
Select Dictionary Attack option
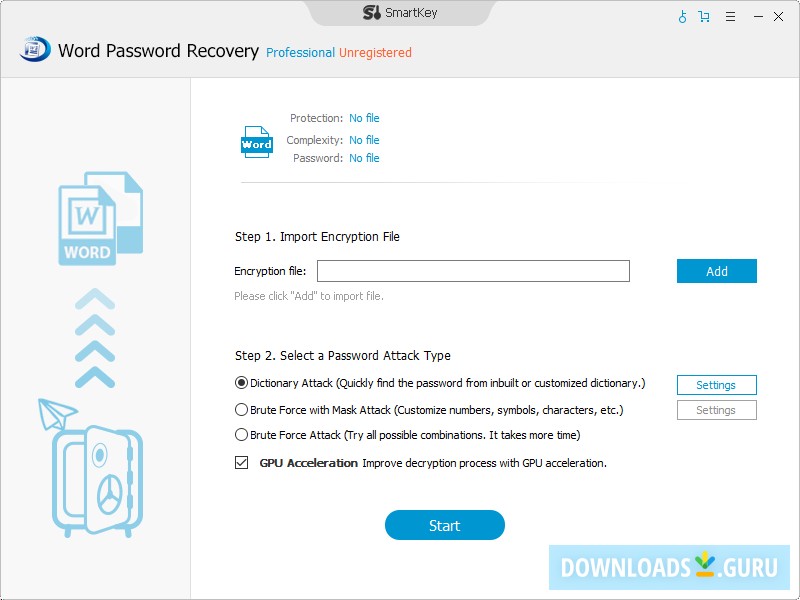[240, 383]
